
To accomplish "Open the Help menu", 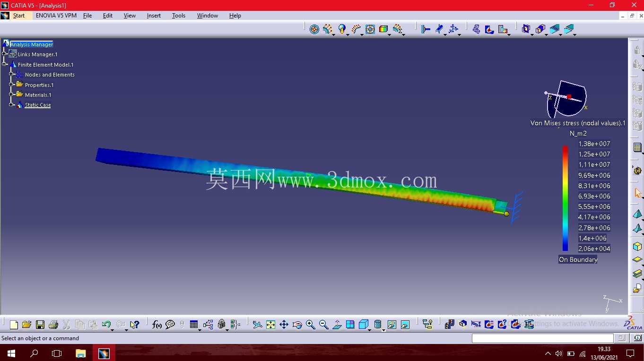I will coord(235,16).
